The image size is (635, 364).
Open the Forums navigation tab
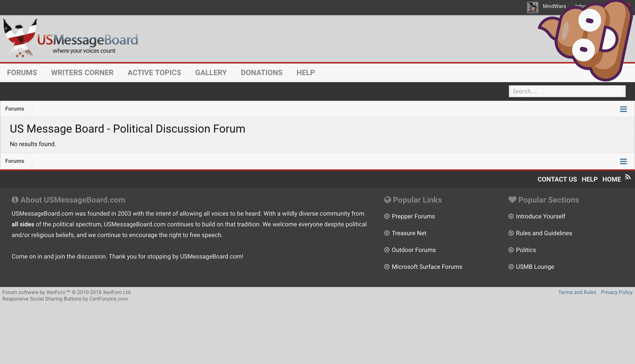pyautogui.click(x=22, y=73)
